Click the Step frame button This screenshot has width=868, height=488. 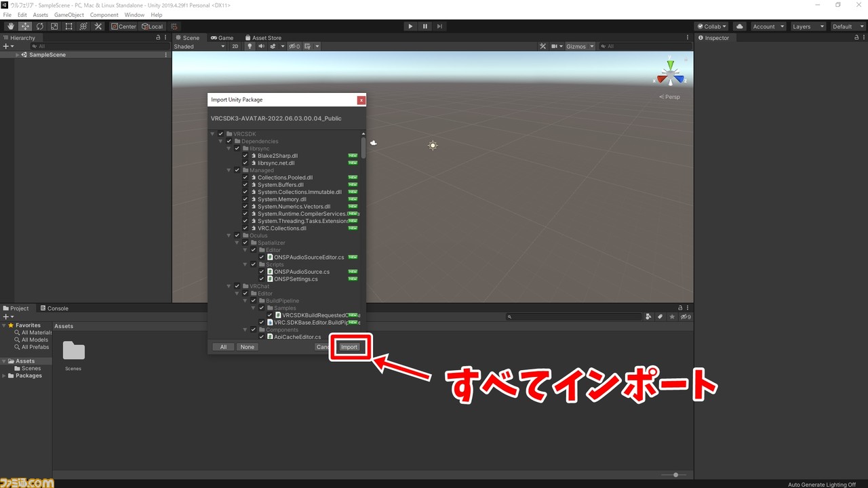(x=440, y=26)
